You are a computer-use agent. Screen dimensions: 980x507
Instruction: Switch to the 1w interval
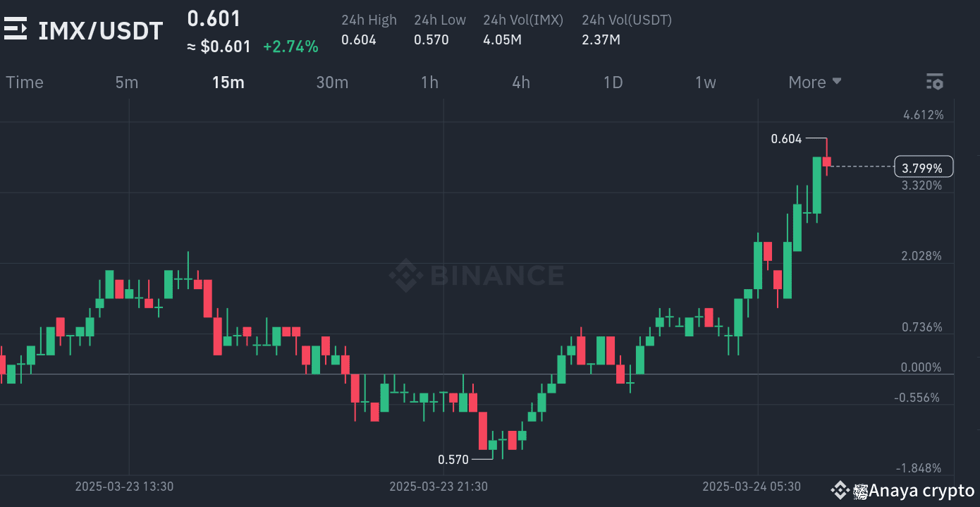tap(705, 82)
